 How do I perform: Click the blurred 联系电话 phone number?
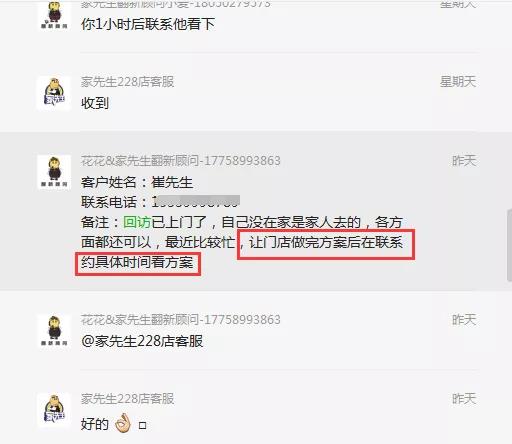[x=196, y=202]
